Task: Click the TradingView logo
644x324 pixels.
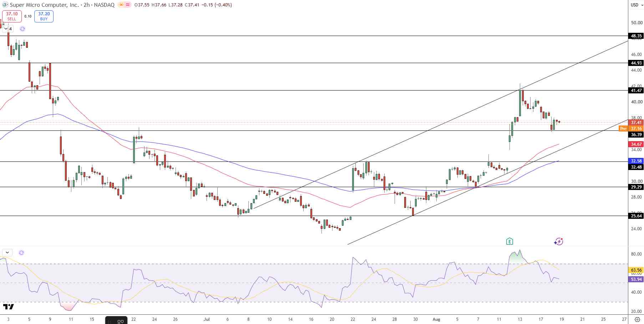Action: 9,307
